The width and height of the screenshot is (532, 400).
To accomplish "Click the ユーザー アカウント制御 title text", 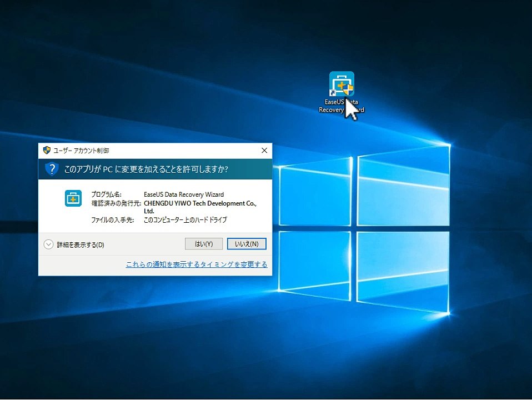I will coord(81,151).
